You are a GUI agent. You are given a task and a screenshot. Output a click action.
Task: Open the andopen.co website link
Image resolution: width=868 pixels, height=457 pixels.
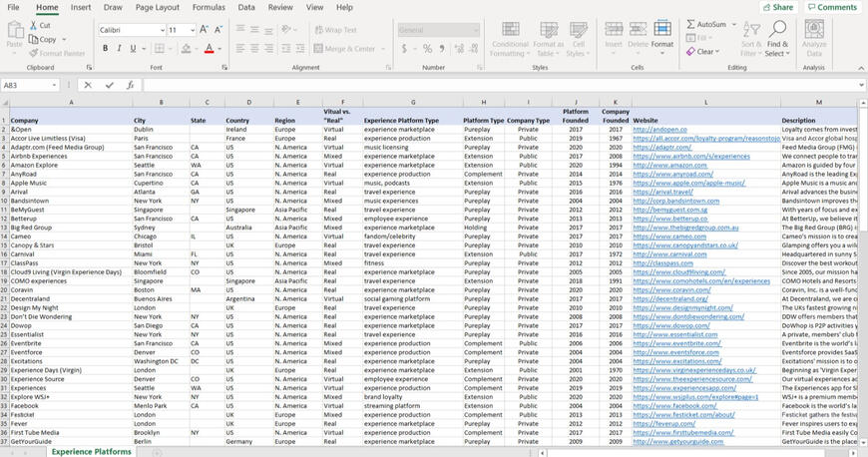(x=658, y=129)
